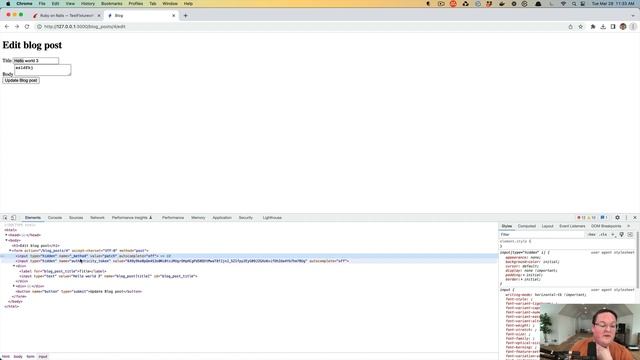
Task: Show more styles sidebar tabs chevron
Action: click(629, 226)
